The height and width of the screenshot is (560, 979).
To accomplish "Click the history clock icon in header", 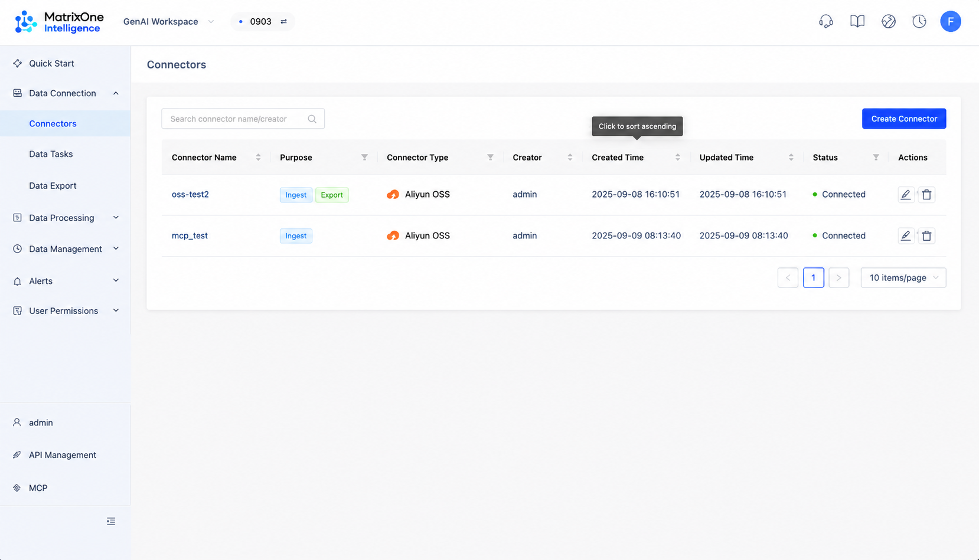I will (919, 22).
